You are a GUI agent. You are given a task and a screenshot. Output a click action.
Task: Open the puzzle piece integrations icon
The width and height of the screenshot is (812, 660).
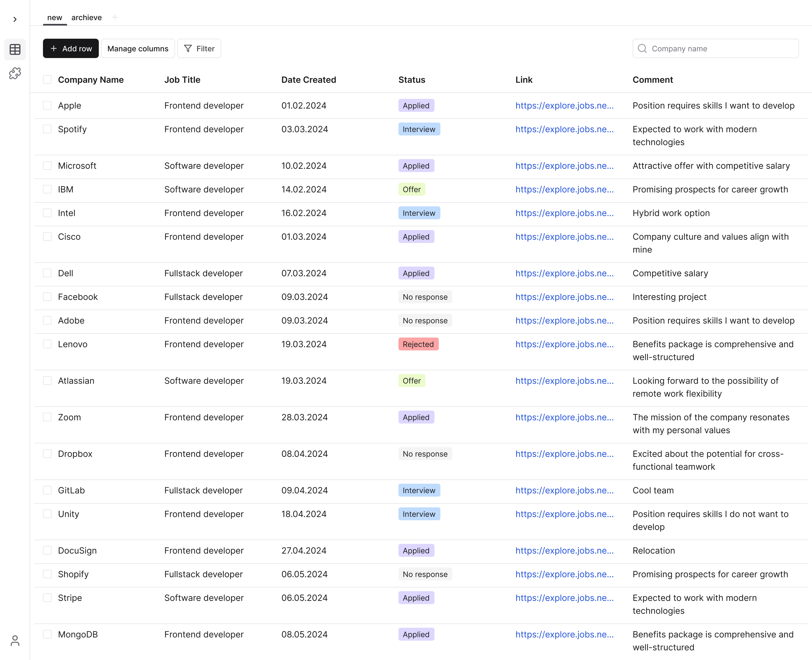point(15,73)
